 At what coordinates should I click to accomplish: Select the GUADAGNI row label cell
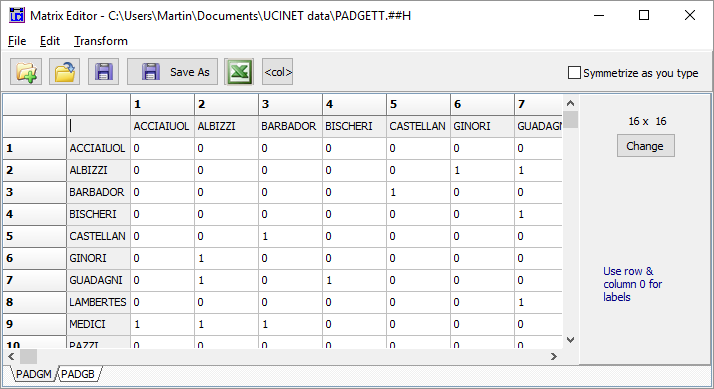pyautogui.click(x=98, y=280)
